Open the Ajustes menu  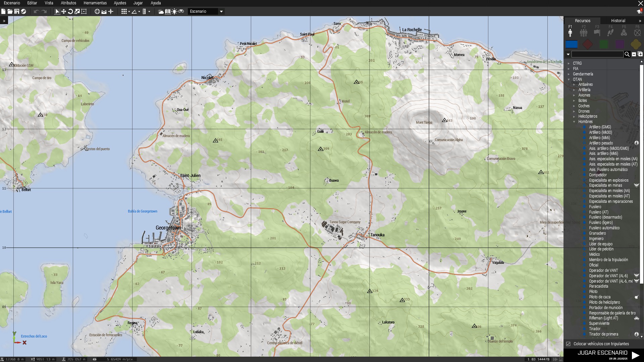(120, 3)
